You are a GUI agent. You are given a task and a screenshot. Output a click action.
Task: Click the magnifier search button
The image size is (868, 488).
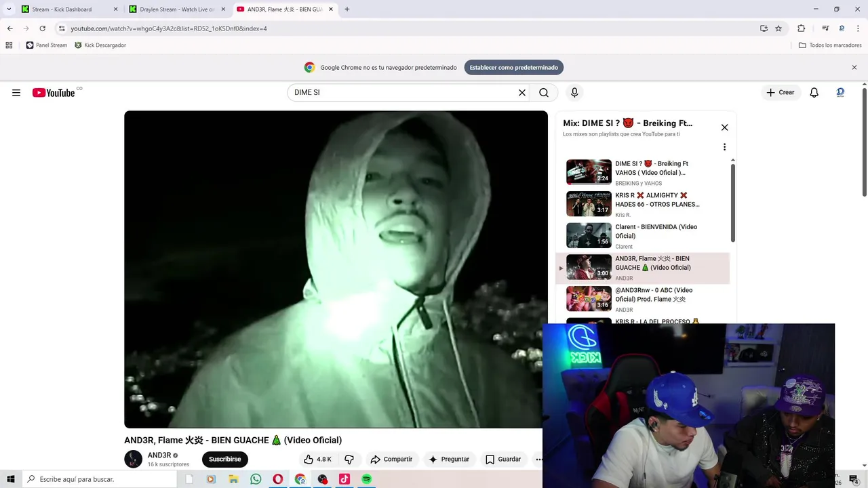544,93
